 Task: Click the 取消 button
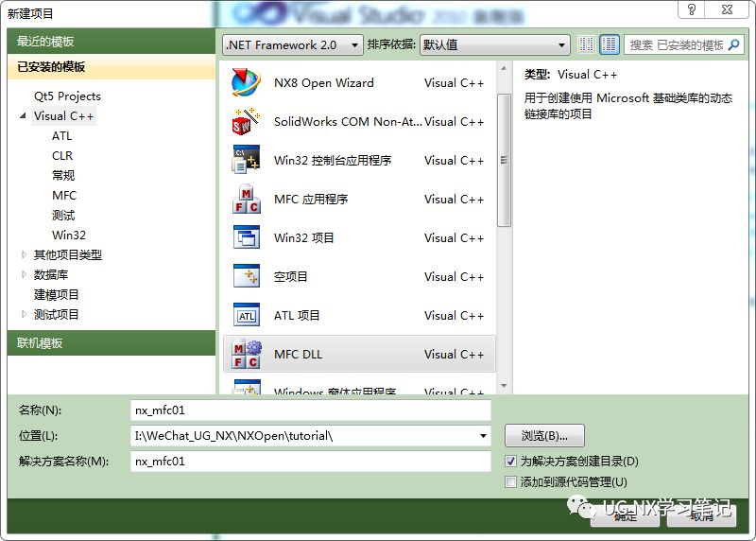tap(701, 515)
